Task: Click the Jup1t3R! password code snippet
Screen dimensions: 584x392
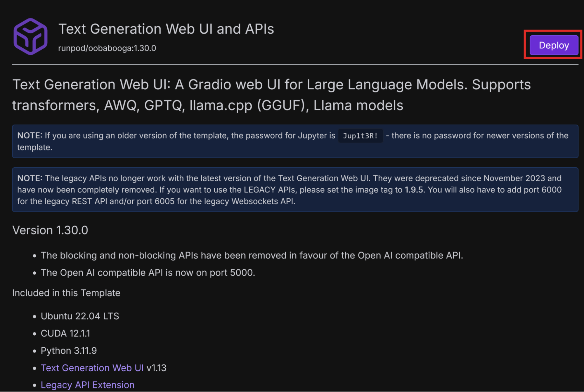Action: tap(360, 136)
